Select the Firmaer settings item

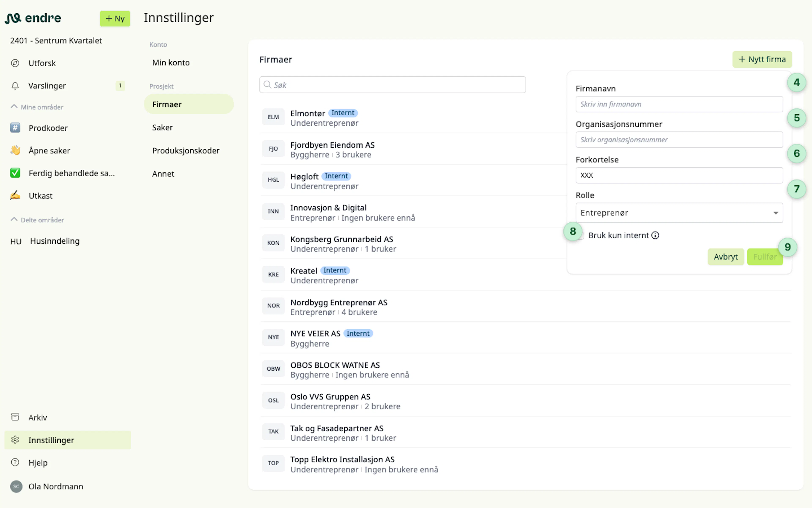189,104
